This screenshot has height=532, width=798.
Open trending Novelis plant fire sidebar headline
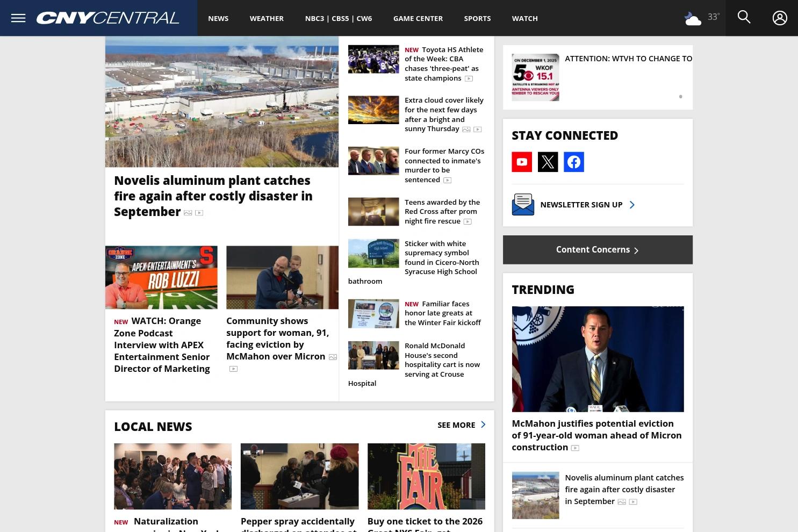coord(624,490)
